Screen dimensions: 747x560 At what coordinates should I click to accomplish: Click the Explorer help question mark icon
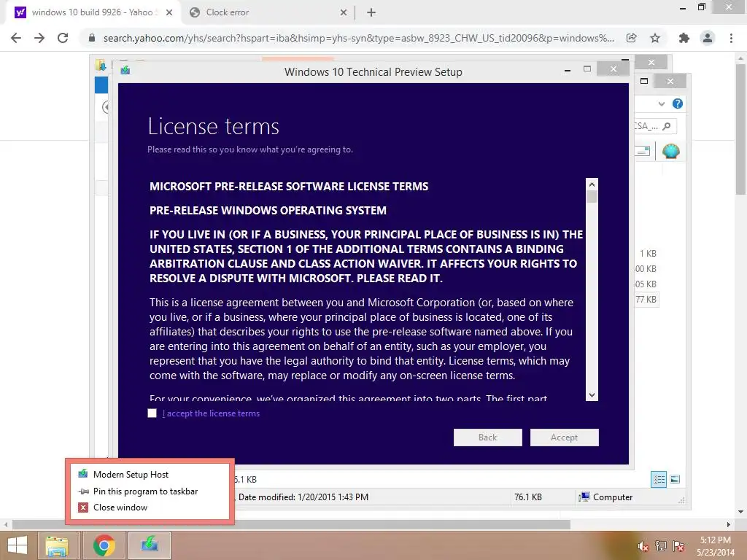point(678,104)
